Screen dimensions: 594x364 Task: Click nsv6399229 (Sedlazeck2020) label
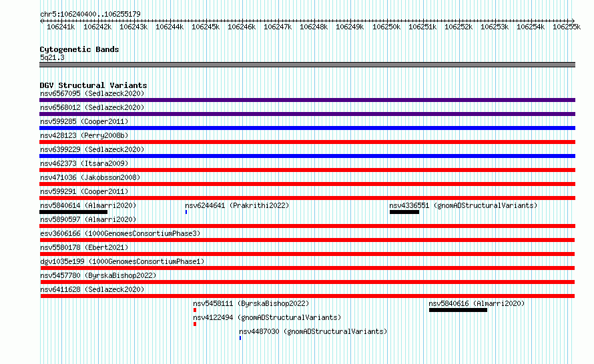pos(92,149)
